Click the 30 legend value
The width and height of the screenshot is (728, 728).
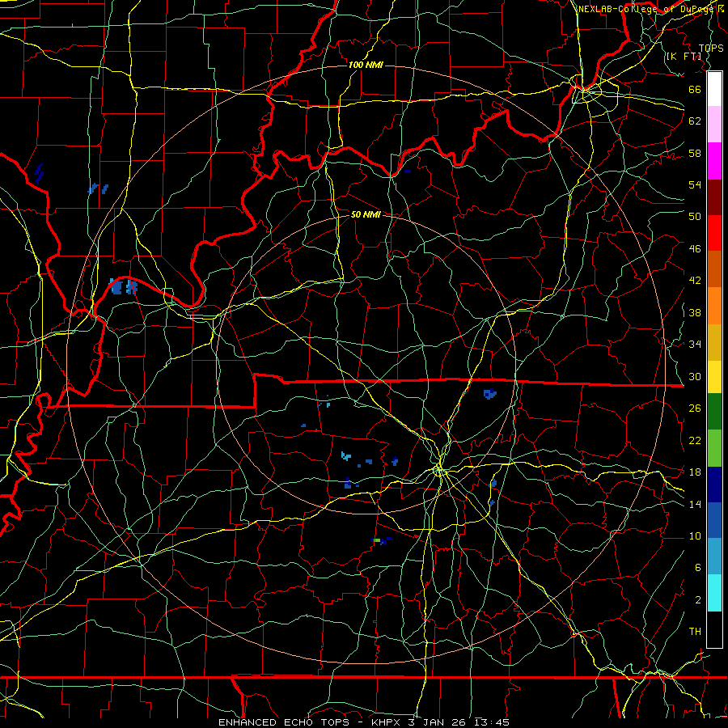695,376
